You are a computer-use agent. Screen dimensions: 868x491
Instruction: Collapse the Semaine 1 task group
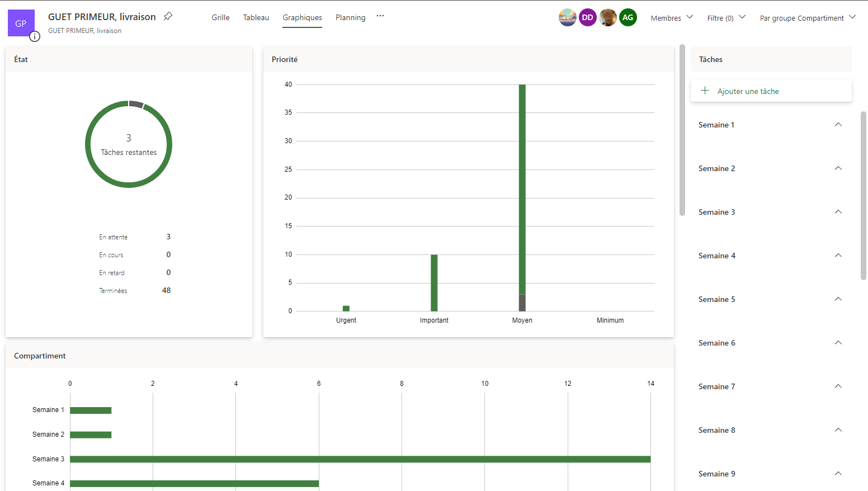click(x=838, y=125)
